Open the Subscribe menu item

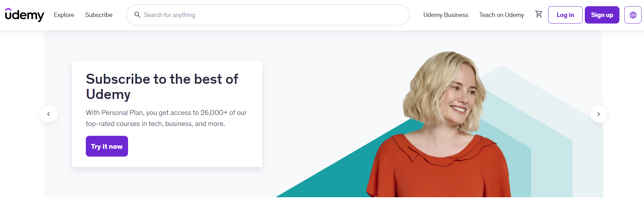point(99,15)
